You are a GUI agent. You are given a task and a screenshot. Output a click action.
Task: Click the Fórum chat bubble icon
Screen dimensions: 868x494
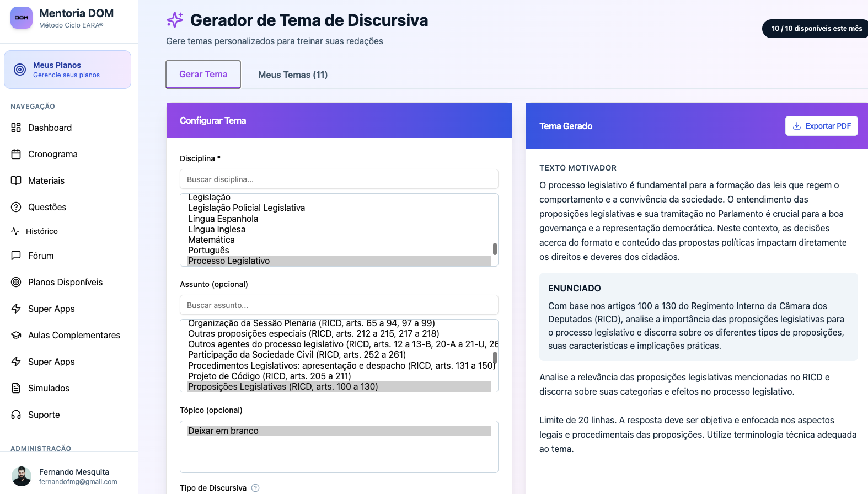16,256
